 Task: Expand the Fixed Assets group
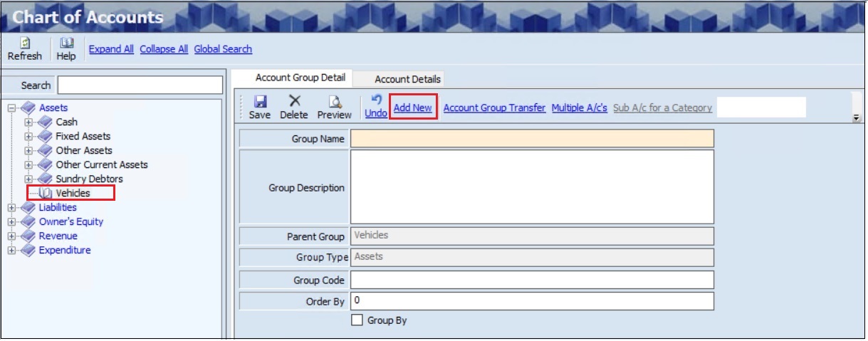point(28,136)
